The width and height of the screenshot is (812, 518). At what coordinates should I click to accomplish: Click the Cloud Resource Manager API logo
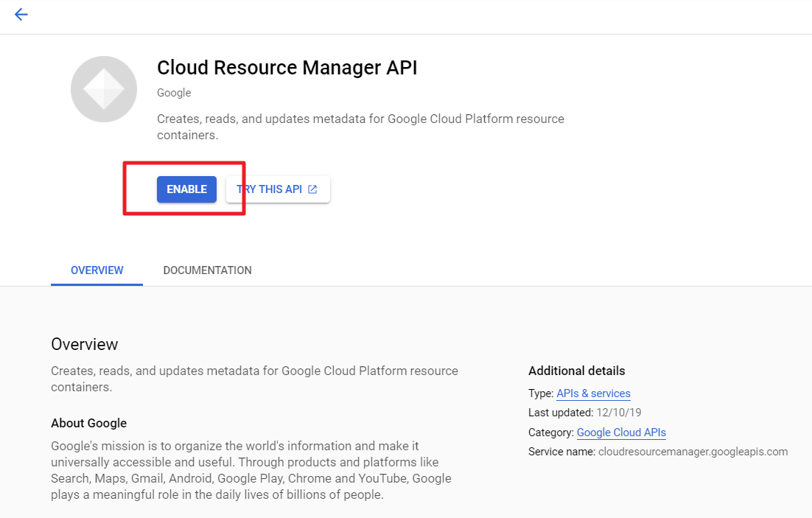[x=104, y=89]
